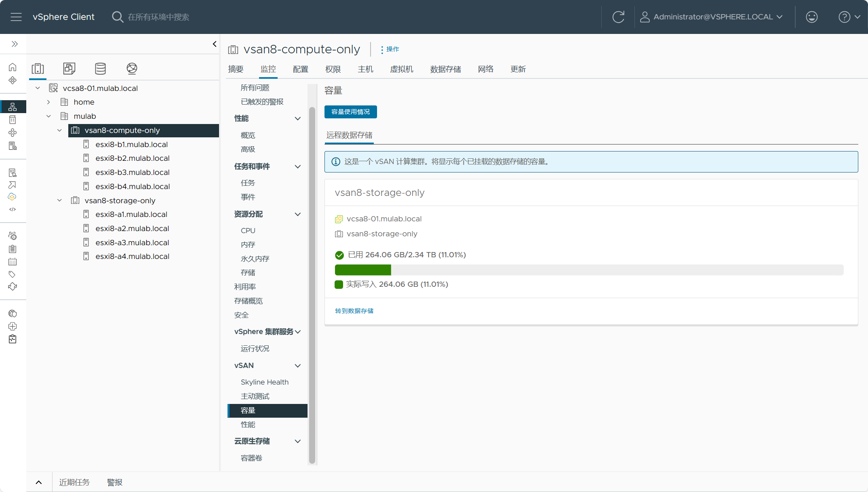Select the 远程数据存储 sub-tab

(x=350, y=135)
